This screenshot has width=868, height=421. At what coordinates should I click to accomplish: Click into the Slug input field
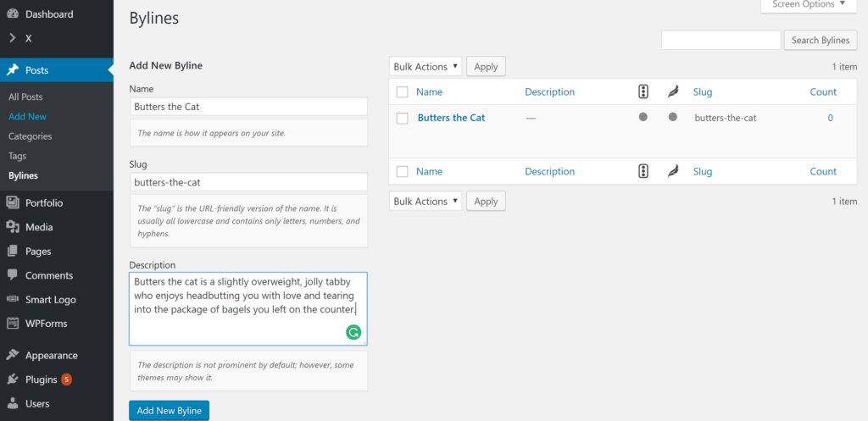coord(248,181)
